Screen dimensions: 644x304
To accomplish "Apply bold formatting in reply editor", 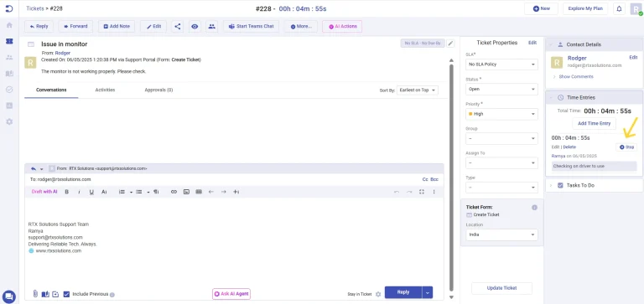I will point(66,192).
